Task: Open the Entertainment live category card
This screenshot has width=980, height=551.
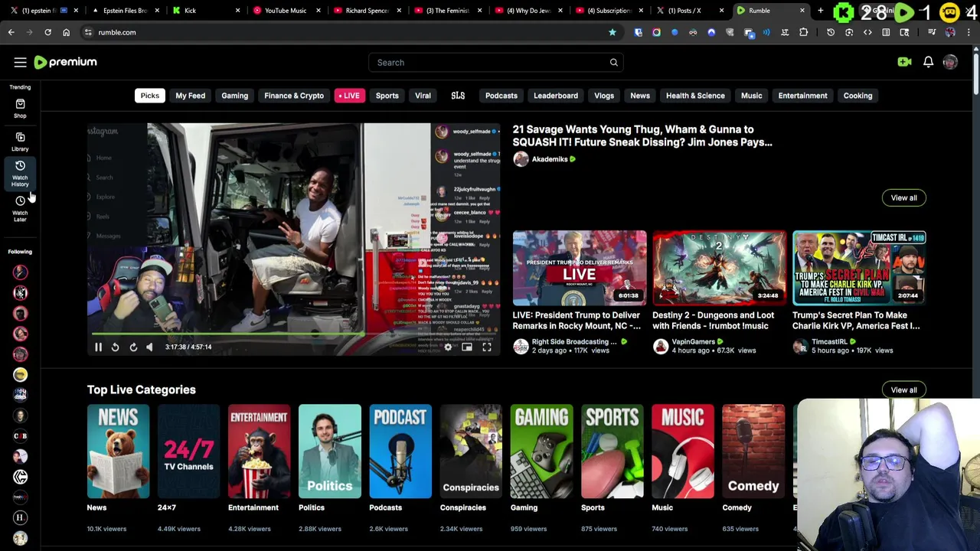Action: 259,452
